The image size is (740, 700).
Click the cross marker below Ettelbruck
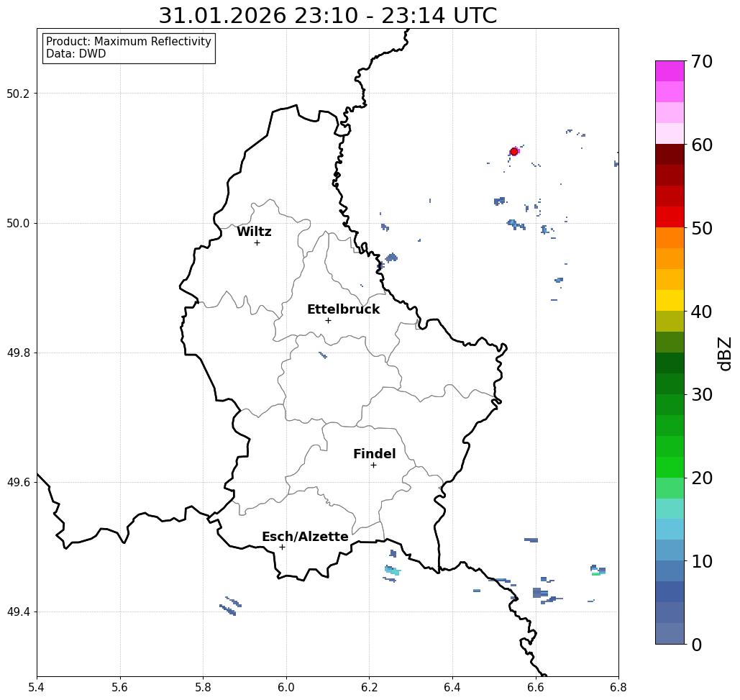[x=328, y=320]
